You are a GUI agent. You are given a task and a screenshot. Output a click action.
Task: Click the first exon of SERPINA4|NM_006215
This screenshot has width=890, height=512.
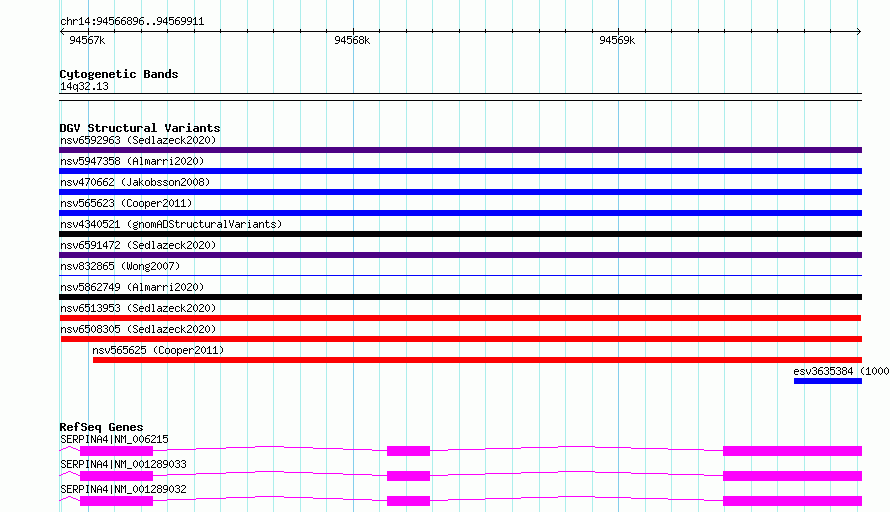(116, 451)
